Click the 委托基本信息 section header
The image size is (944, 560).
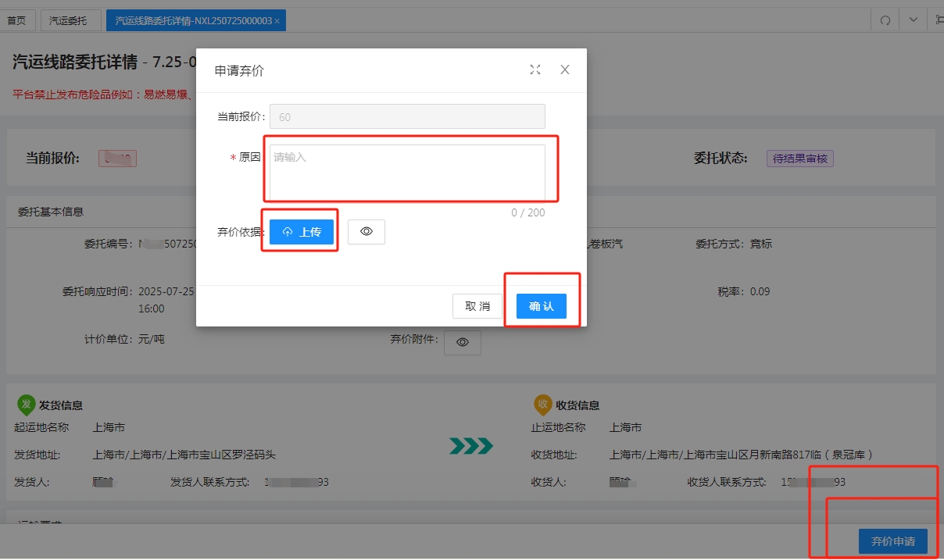tap(51, 212)
